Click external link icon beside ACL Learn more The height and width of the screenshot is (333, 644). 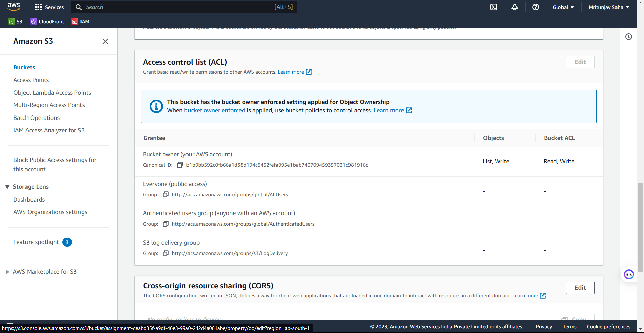click(x=309, y=72)
